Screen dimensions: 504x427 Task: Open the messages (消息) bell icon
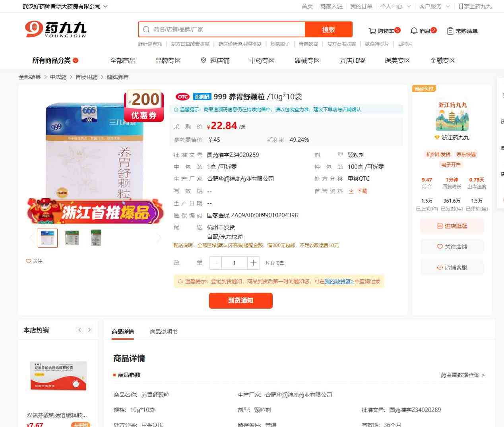414,31
